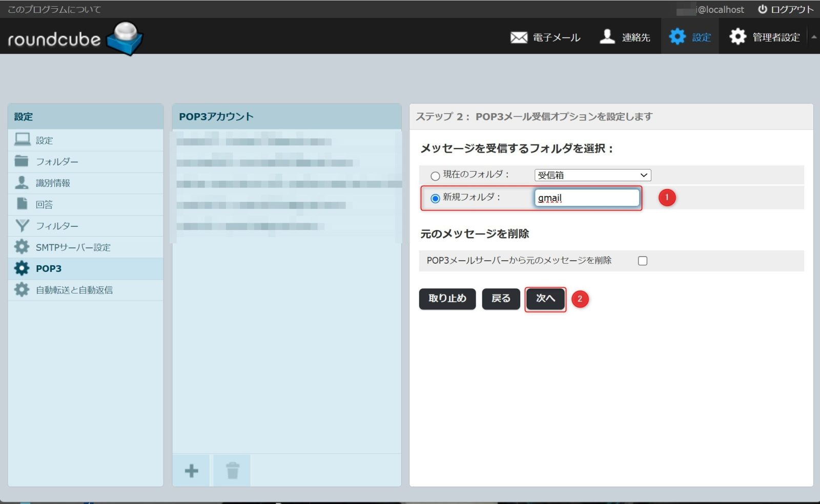The height and width of the screenshot is (504, 820).
Task: Open 管理者設定 via its gear icon
Action: coord(737,37)
